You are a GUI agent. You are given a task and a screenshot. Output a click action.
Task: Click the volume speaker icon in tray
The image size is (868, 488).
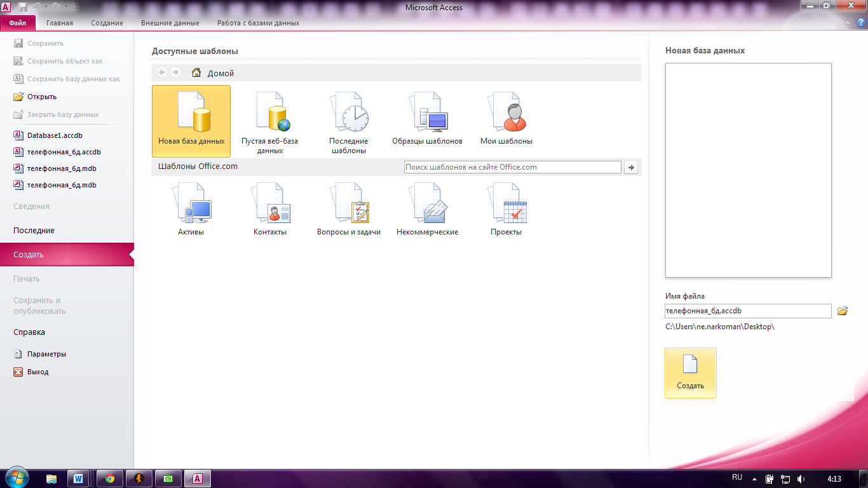(801, 478)
